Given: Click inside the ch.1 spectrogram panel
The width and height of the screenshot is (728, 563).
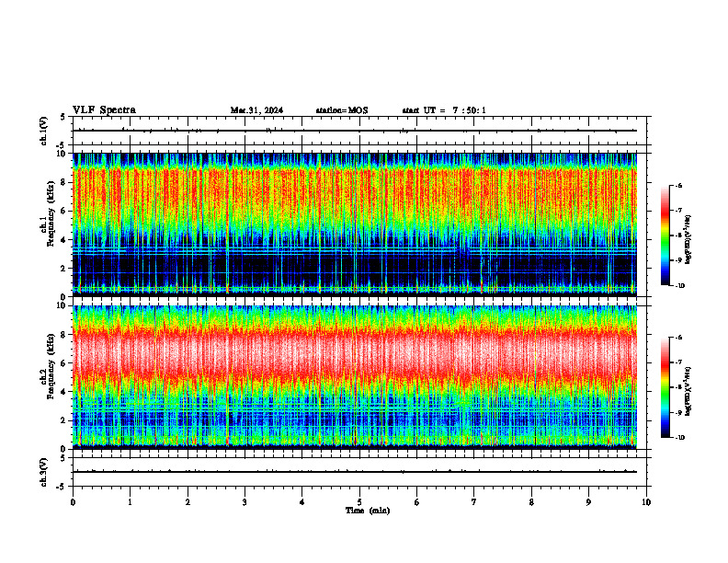Looking at the screenshot, I should (x=355, y=224).
